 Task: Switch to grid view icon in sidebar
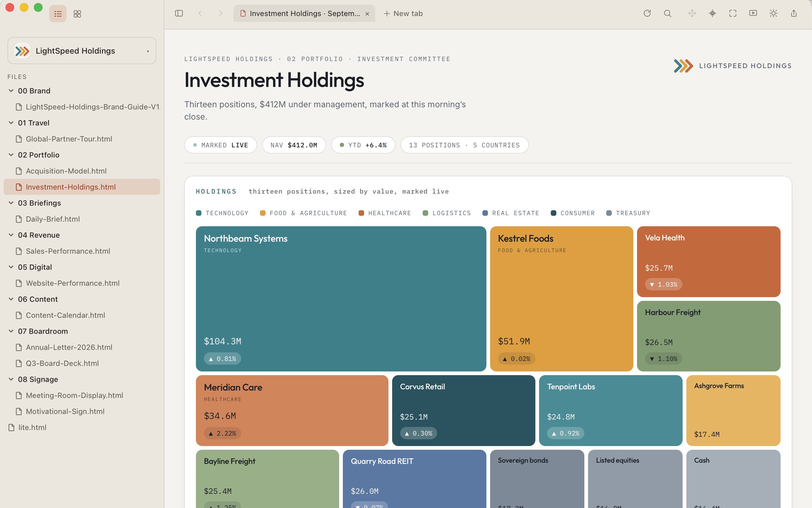click(77, 14)
